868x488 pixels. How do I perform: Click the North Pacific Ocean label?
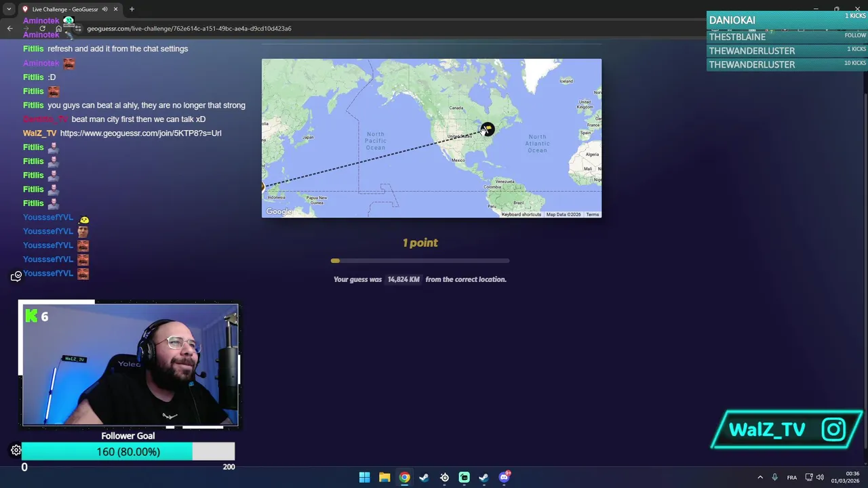(375, 141)
